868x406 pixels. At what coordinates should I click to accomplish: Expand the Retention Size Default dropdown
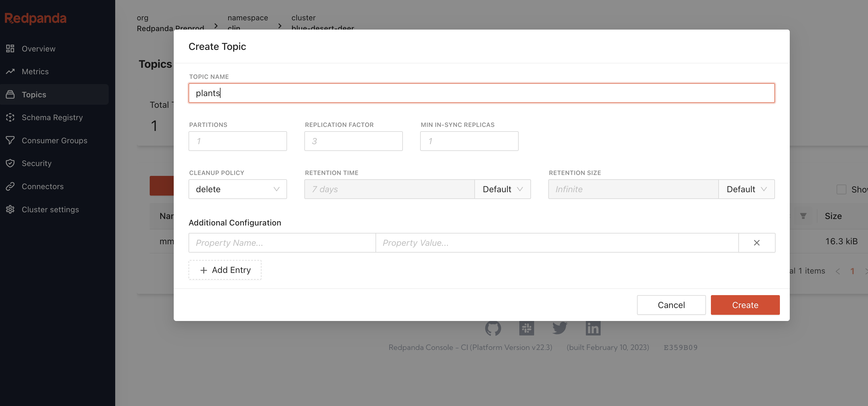[x=746, y=189]
